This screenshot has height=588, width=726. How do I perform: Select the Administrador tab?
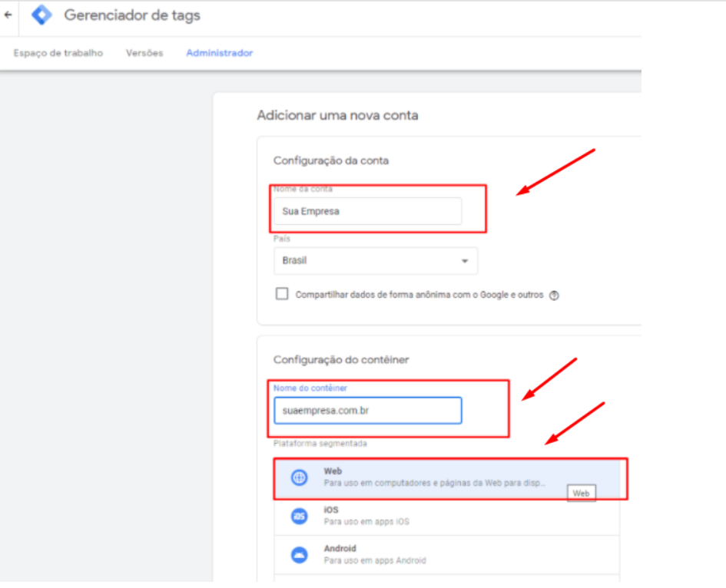219,53
